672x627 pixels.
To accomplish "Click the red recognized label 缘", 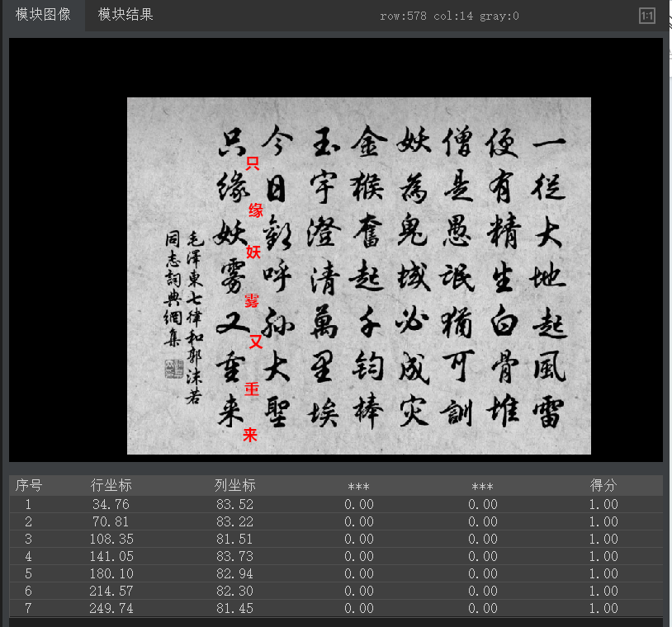I will pyautogui.click(x=256, y=210).
